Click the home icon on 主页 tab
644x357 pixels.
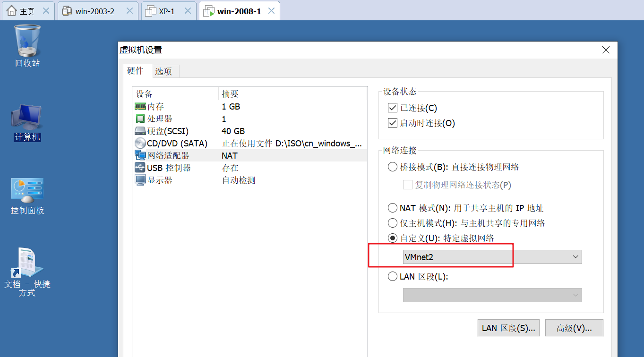pyautogui.click(x=12, y=11)
